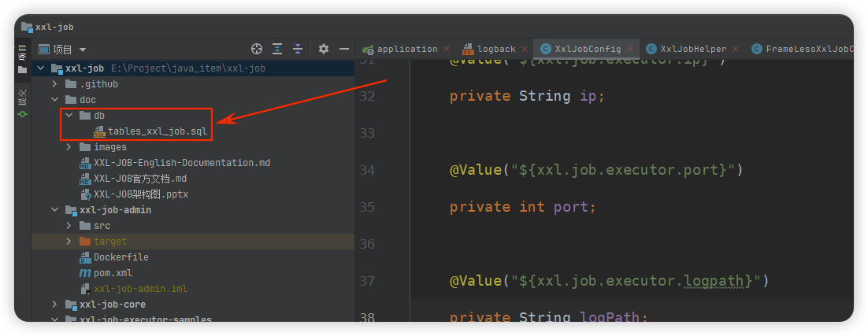Click the Select Opened File locate icon
Image resolution: width=868 pixels, height=336 pixels.
[256, 50]
